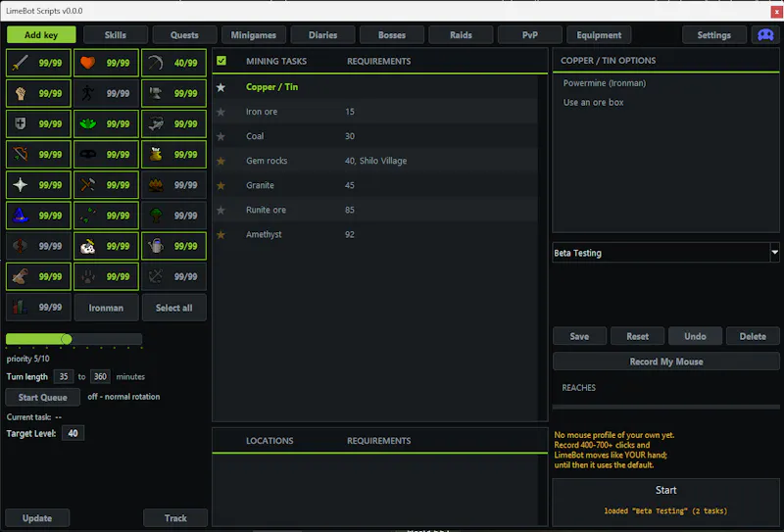784x532 pixels.
Task: Toggle the star for Amethyst
Action: click(x=220, y=234)
